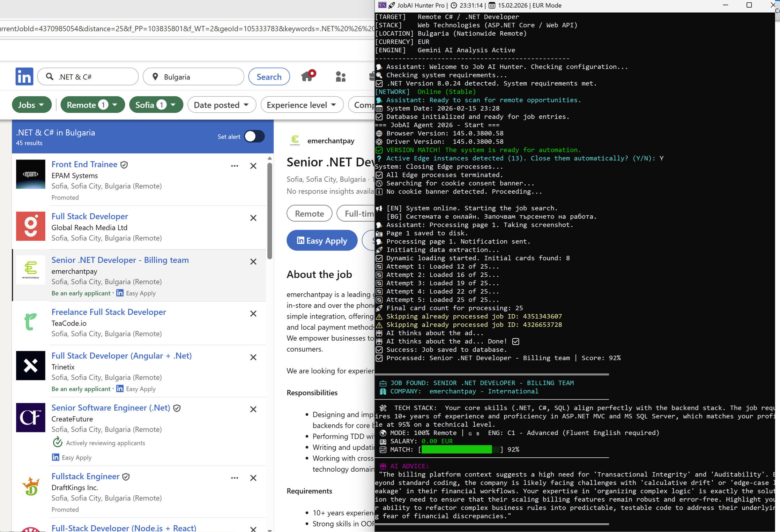Expand the Sofia location filter dropdown
The height and width of the screenshot is (532, 780).
pos(156,105)
